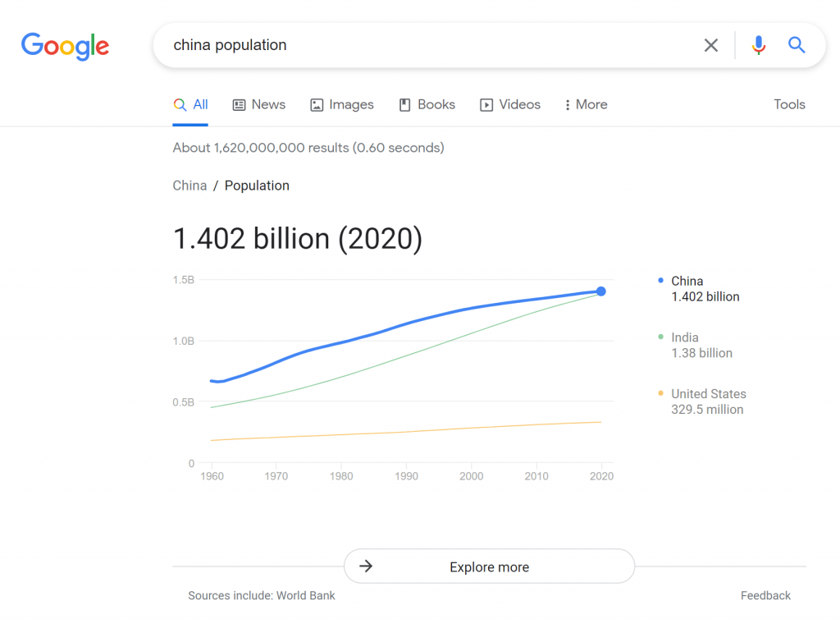
Task: Click the 329.5 million value
Action: click(x=707, y=410)
